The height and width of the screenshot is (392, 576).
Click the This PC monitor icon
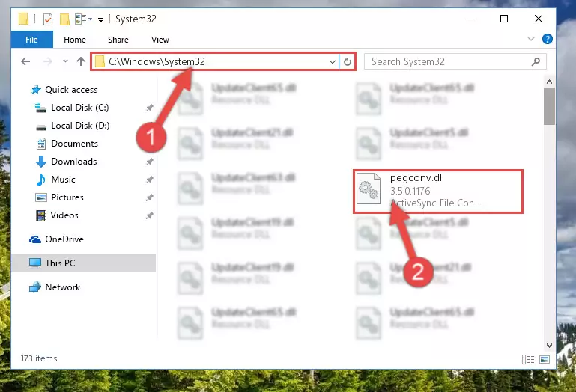tap(35, 263)
